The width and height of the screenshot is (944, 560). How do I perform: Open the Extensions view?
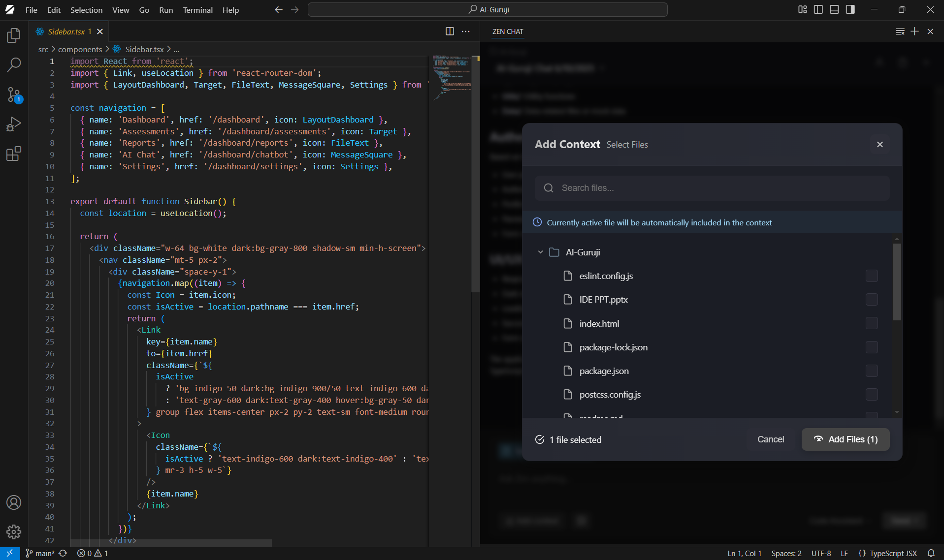pyautogui.click(x=14, y=154)
